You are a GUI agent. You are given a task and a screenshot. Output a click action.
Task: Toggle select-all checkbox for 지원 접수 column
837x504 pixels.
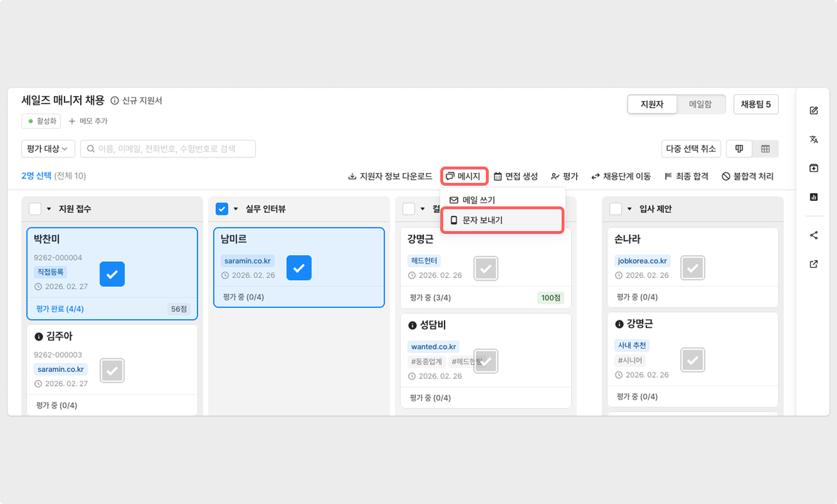pos(35,209)
